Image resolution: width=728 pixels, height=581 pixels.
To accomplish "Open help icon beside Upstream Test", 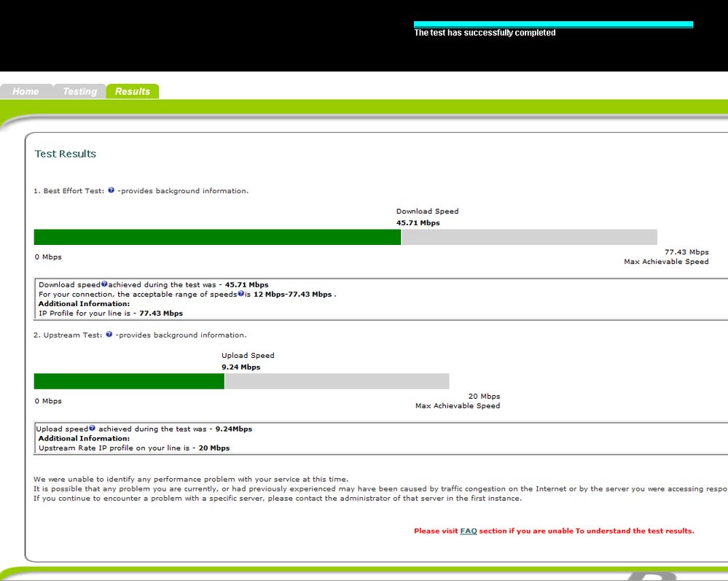I will (x=109, y=335).
